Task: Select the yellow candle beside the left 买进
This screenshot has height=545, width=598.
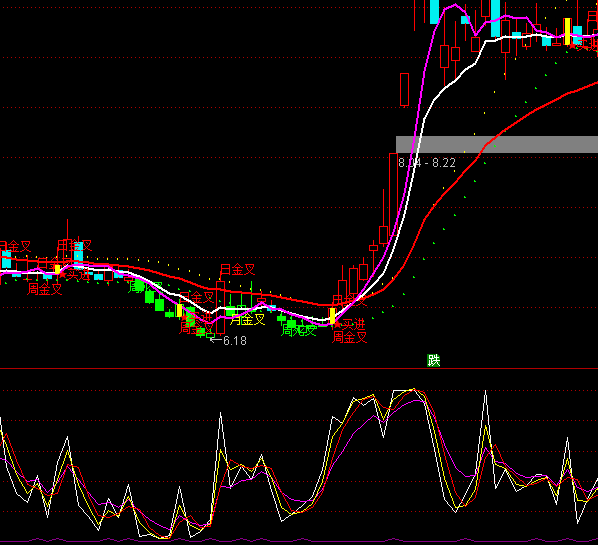Action: [58, 269]
